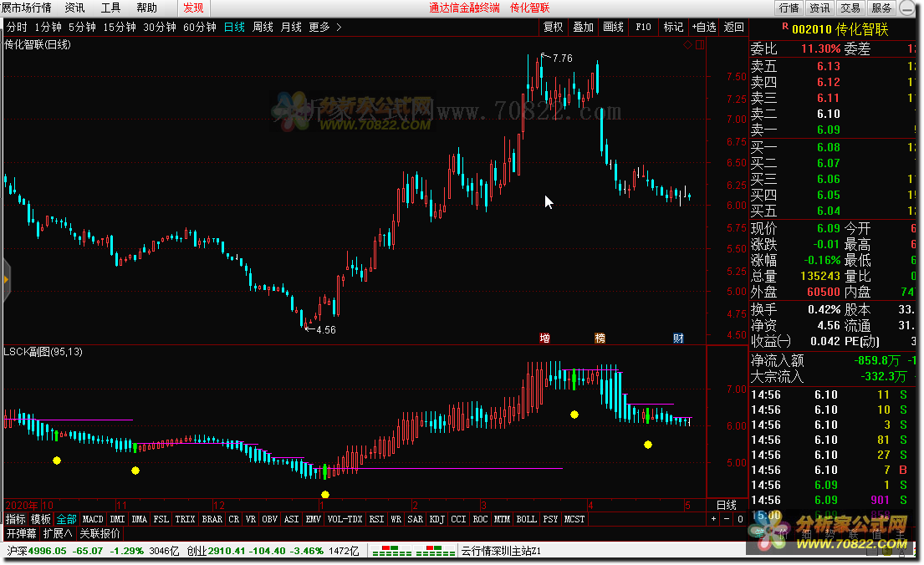Apply the MCST indicator
This screenshot has height=565, width=924.
coord(574,519)
